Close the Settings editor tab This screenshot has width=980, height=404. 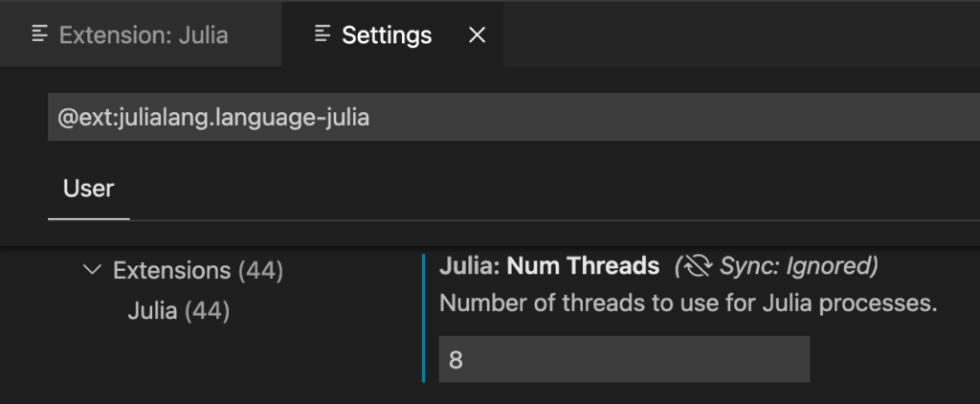click(x=477, y=35)
